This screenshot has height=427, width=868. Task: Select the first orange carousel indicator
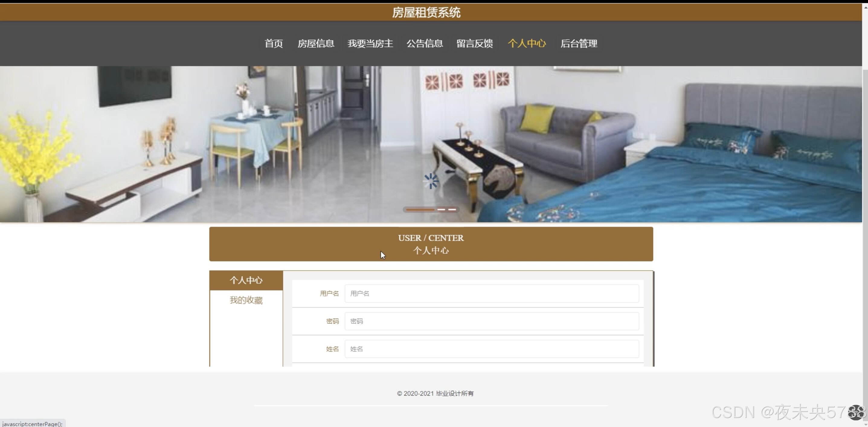click(x=420, y=210)
